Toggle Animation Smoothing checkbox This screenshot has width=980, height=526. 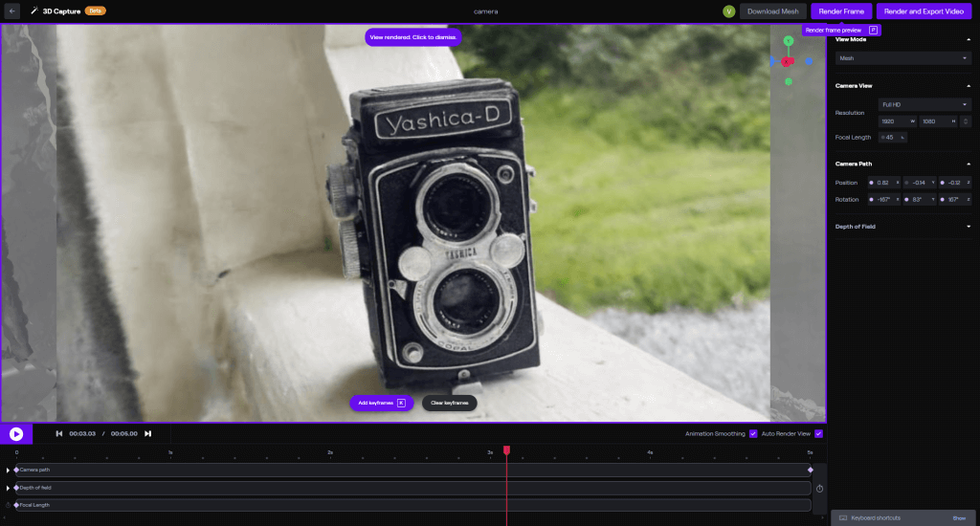[x=753, y=433]
